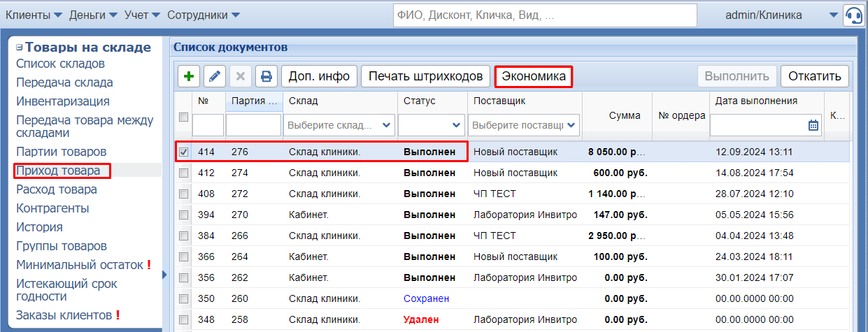The height and width of the screenshot is (332, 868).
Task: Click the top search input field
Action: click(544, 15)
